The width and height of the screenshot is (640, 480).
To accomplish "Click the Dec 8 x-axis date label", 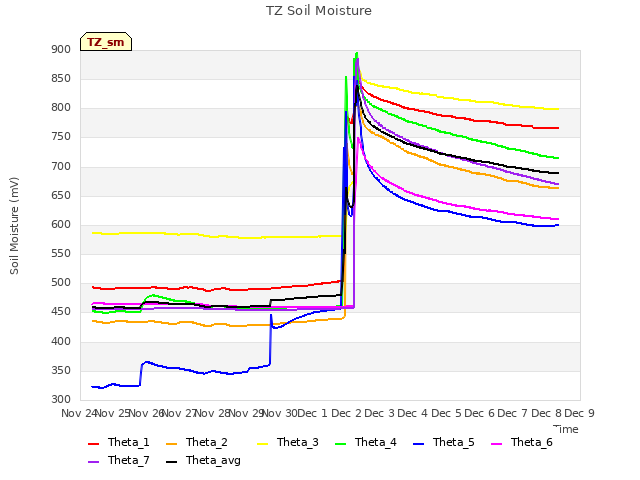I will coord(546,413).
